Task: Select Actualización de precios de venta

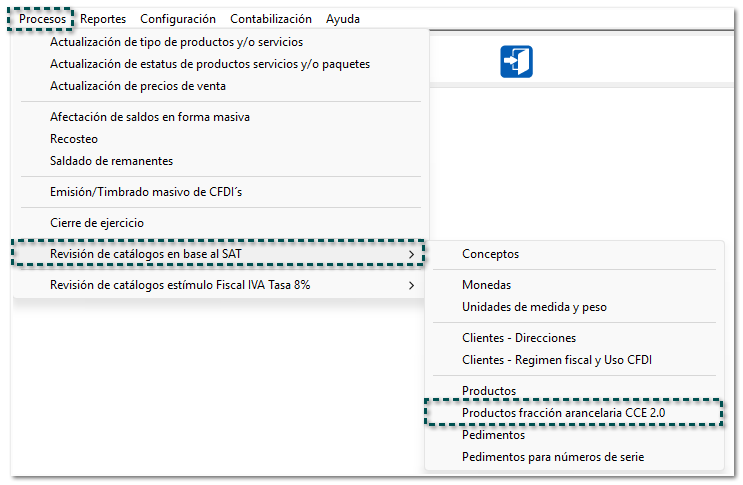Action: pos(138,86)
